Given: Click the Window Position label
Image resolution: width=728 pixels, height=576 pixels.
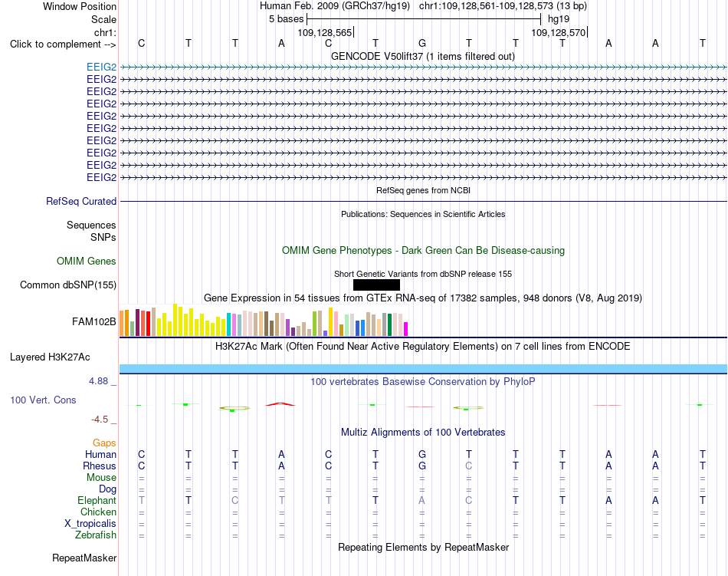Looking at the screenshot, I should coord(80,6).
